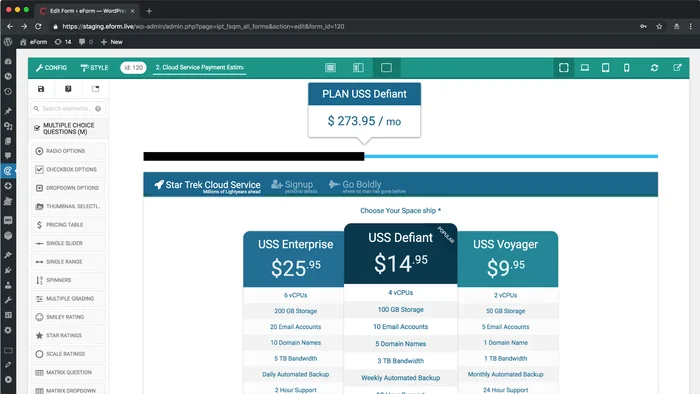
Task: Open the pin Posts sidebar icon
Action: [8, 111]
